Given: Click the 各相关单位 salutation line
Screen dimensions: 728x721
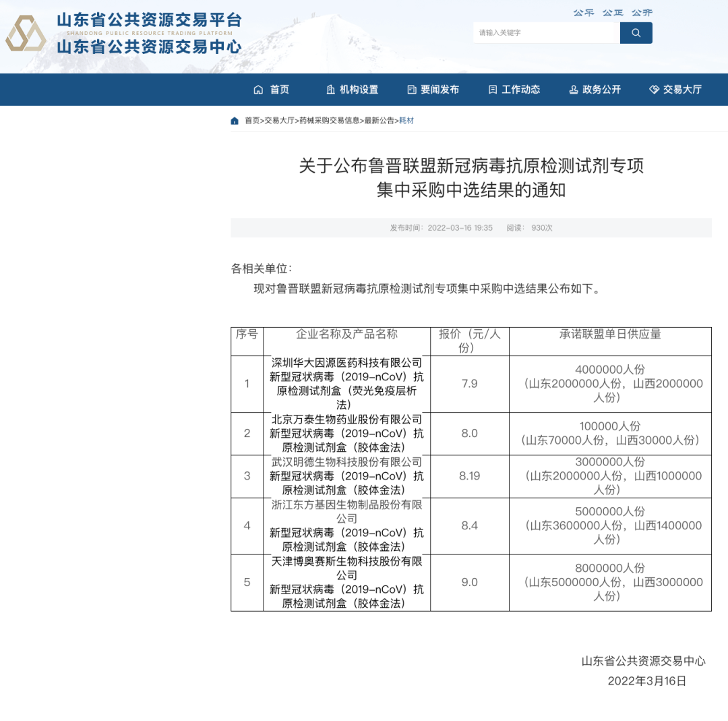Looking at the screenshot, I should (262, 268).
